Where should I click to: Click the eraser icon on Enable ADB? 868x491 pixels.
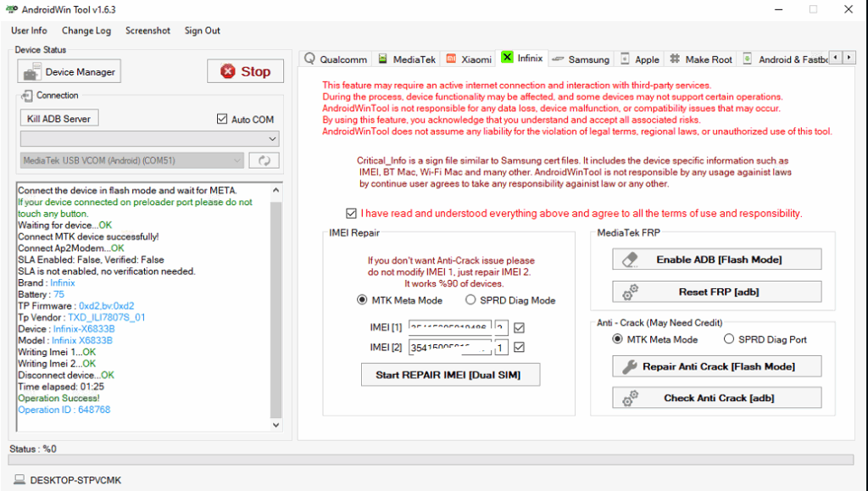tap(630, 259)
